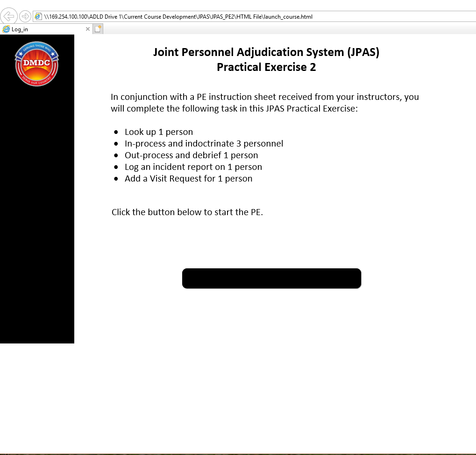Close the Log_in tab
The width and height of the screenshot is (476, 455).
click(88, 29)
